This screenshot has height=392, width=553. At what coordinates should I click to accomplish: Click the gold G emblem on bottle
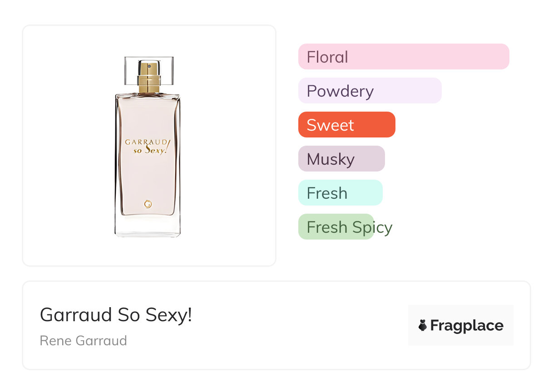(148, 204)
